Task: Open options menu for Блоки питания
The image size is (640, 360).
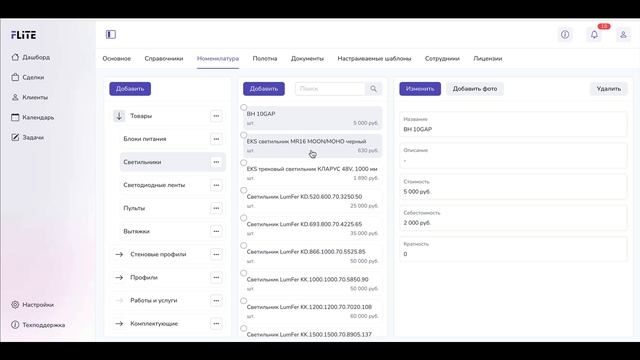Action: [216, 139]
